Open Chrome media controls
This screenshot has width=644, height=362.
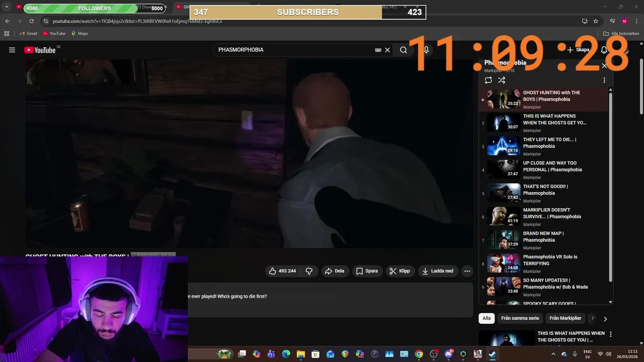pos(612,21)
